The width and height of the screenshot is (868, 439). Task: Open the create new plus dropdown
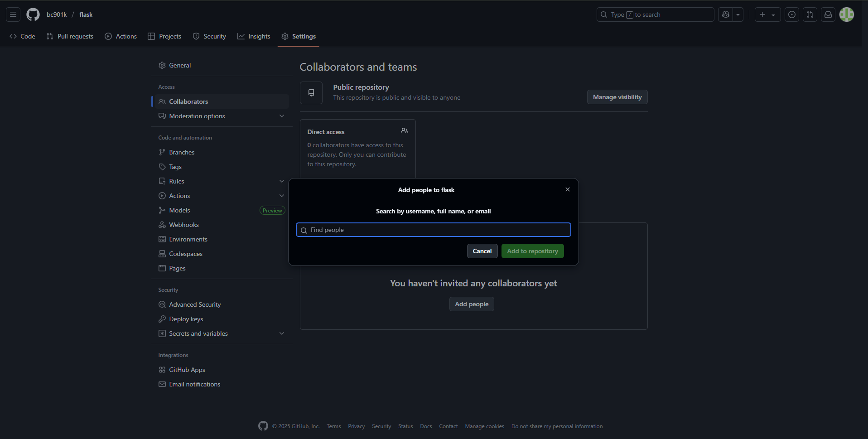[x=767, y=14]
